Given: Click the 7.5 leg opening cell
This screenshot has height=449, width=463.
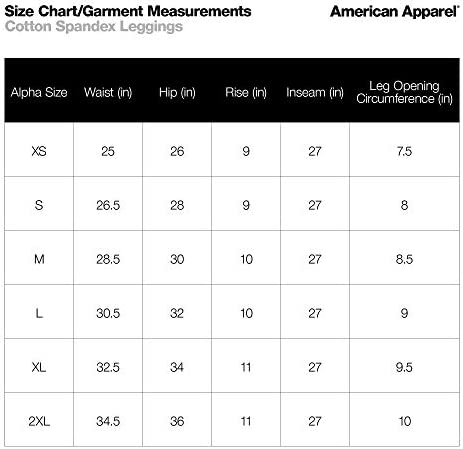Looking at the screenshot, I should coord(404,151).
